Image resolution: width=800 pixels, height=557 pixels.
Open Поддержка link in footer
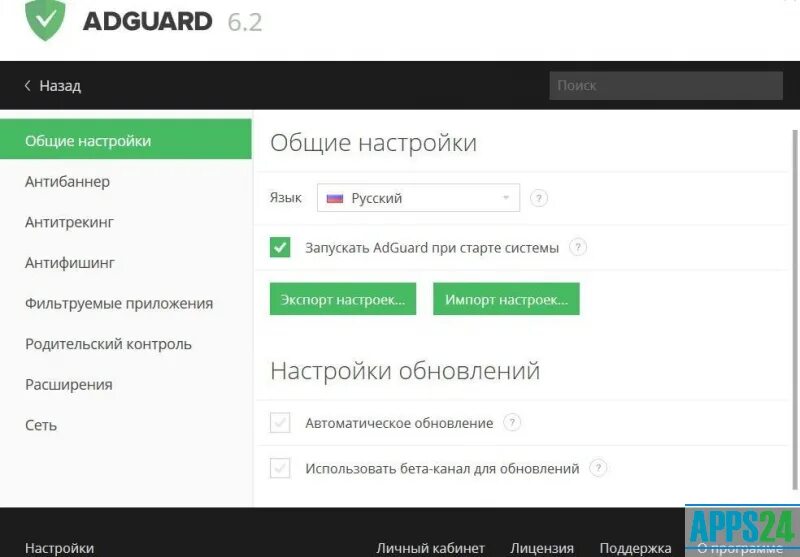(x=635, y=548)
